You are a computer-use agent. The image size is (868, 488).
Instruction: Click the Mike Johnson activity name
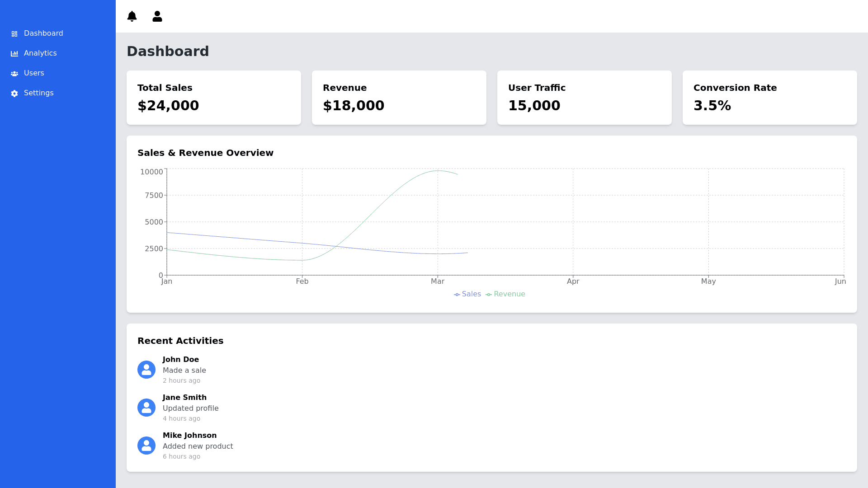(x=189, y=436)
